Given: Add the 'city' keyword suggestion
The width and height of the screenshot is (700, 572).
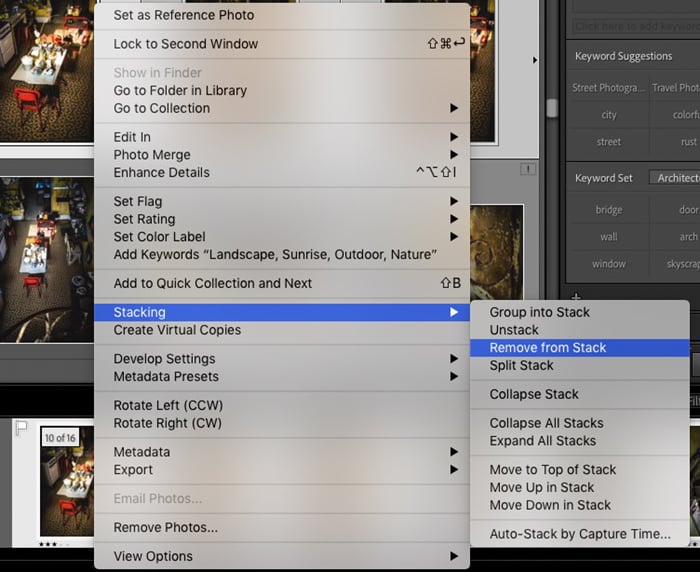Looking at the screenshot, I should click(608, 115).
